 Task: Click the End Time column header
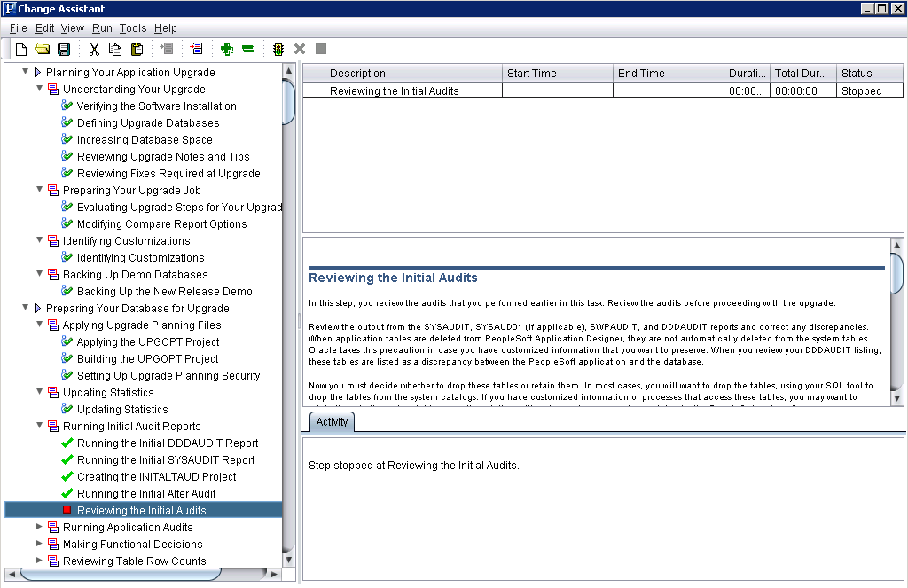click(669, 73)
